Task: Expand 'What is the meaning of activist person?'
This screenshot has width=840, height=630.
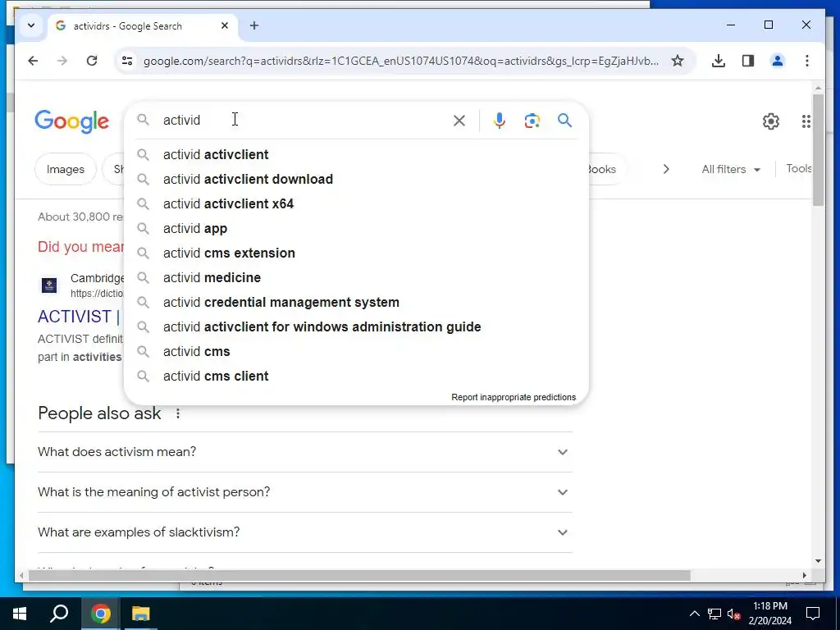Action: tap(305, 492)
